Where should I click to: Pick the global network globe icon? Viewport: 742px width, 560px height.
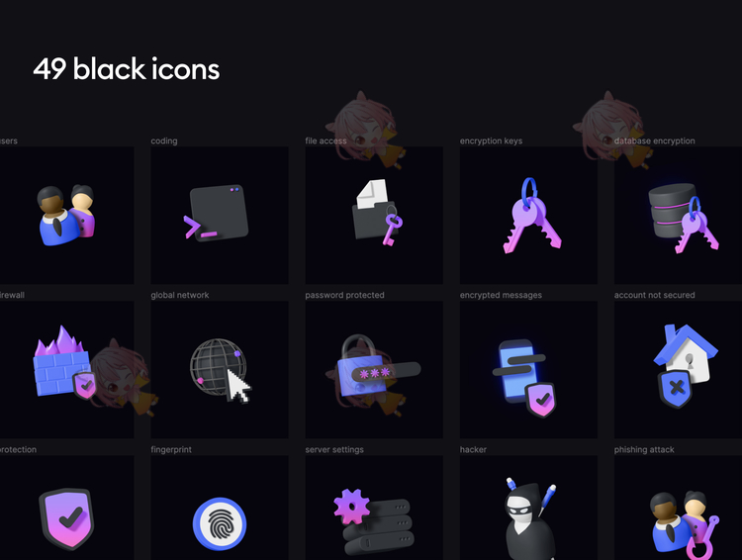(220, 370)
